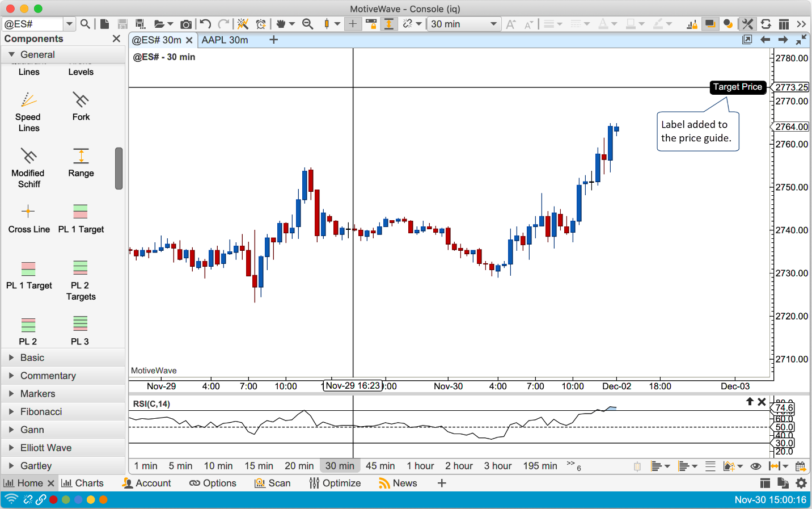812x509 pixels.
Task: Toggle the components panel wrench icon
Action: tap(747, 24)
